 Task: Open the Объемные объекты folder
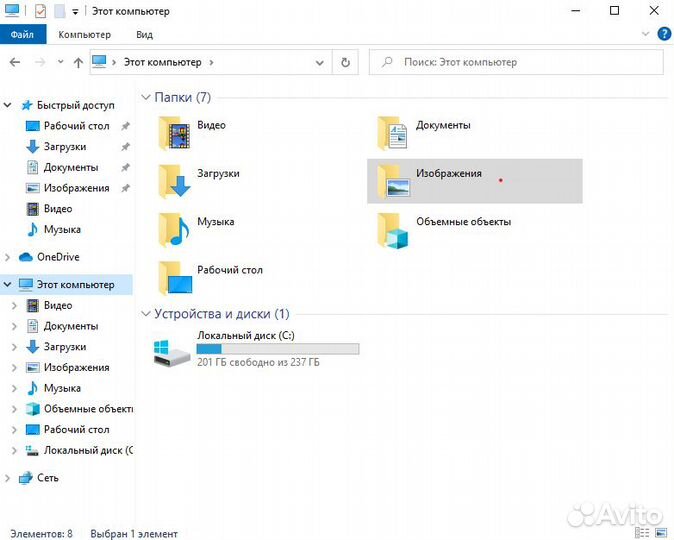pyautogui.click(x=394, y=229)
